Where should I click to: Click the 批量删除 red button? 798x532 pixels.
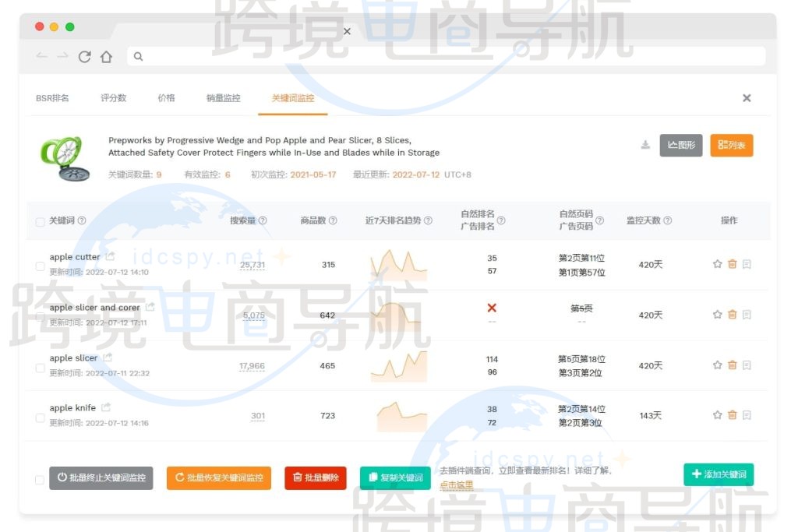tap(315, 477)
